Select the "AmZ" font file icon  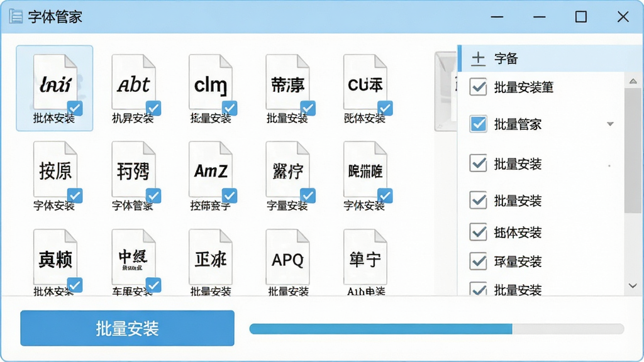210,169
